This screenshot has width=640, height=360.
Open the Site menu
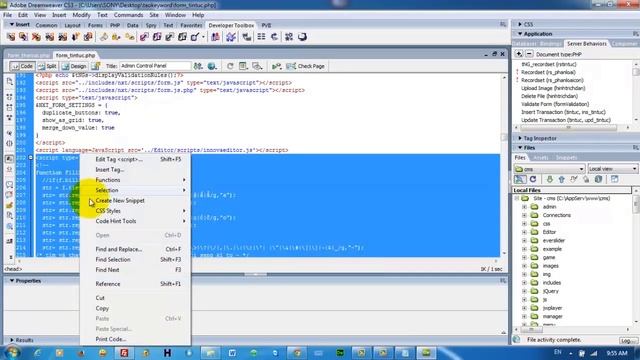point(154,15)
